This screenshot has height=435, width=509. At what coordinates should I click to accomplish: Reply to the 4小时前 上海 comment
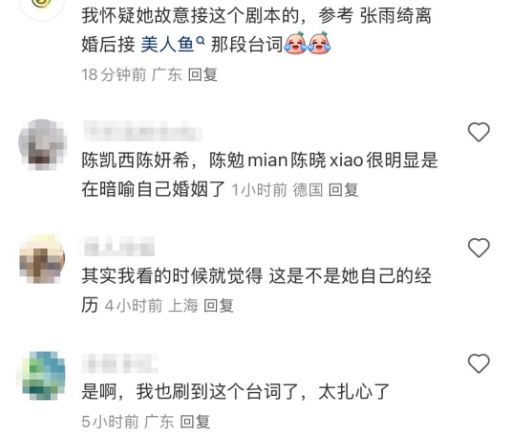(218, 305)
